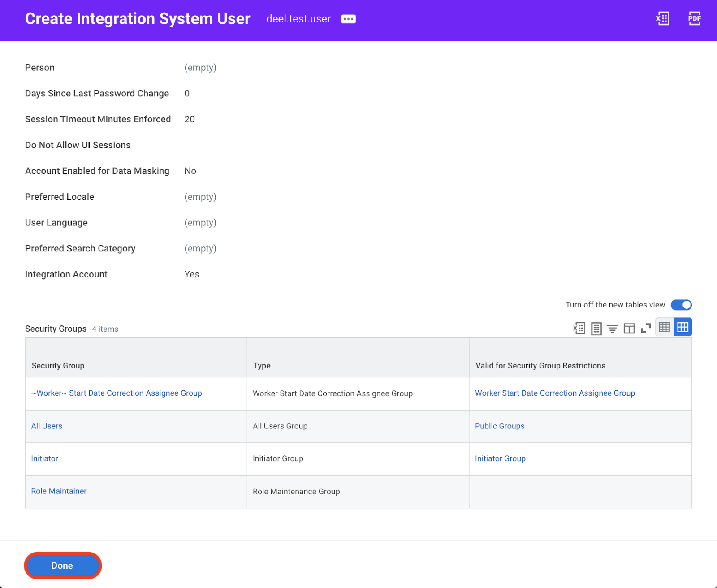Switch to compact table row view
Image resolution: width=717 pixels, height=588 pixels.
click(x=664, y=327)
